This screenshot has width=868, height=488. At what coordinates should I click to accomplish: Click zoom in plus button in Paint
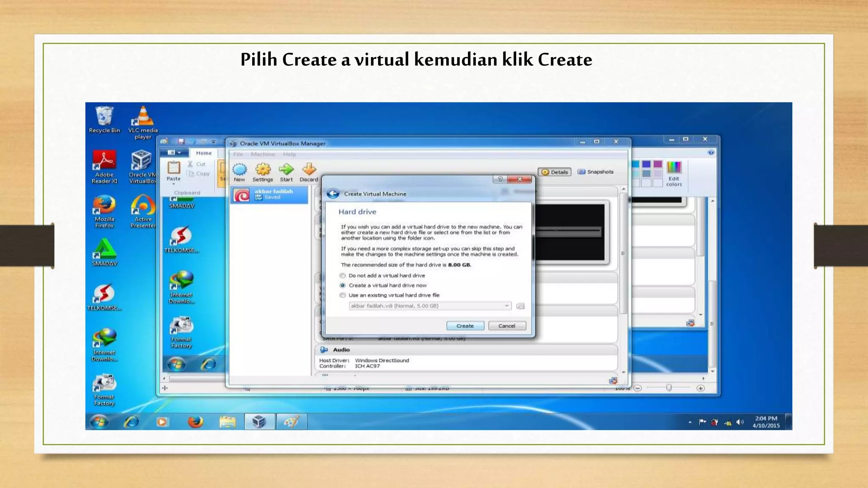tap(701, 388)
